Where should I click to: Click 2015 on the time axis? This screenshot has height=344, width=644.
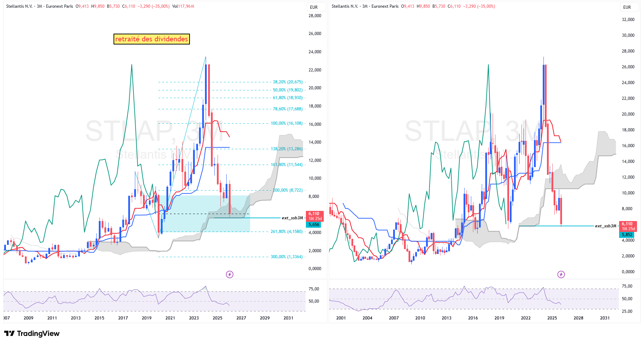(99, 318)
